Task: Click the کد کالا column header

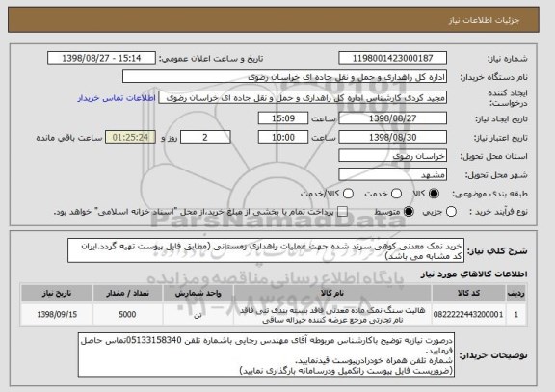Action: [468, 294]
